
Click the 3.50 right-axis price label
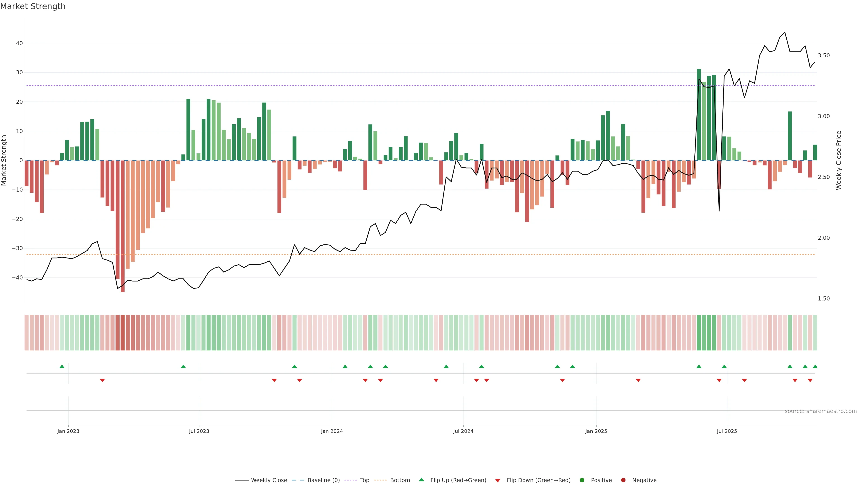(x=823, y=56)
